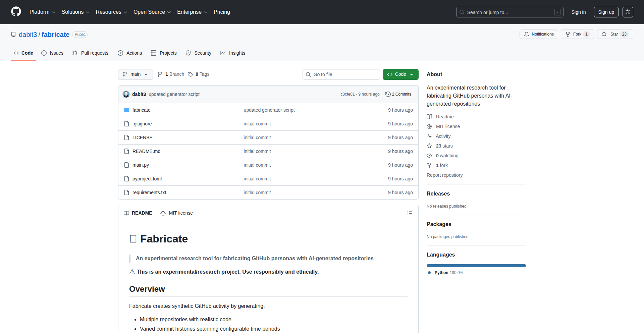Open the main branch selector dropdown

coord(135,74)
